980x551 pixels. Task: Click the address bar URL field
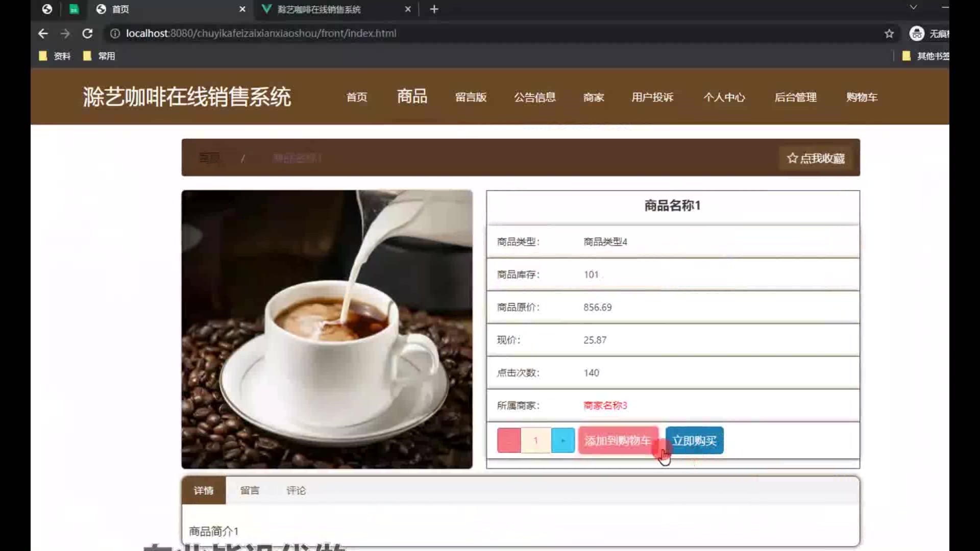tap(500, 34)
